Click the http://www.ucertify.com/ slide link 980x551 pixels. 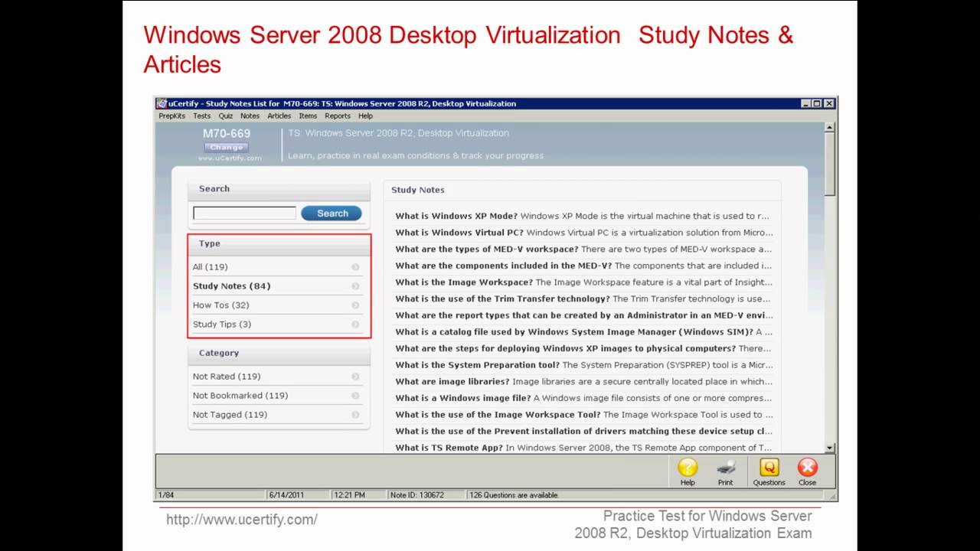(x=242, y=520)
